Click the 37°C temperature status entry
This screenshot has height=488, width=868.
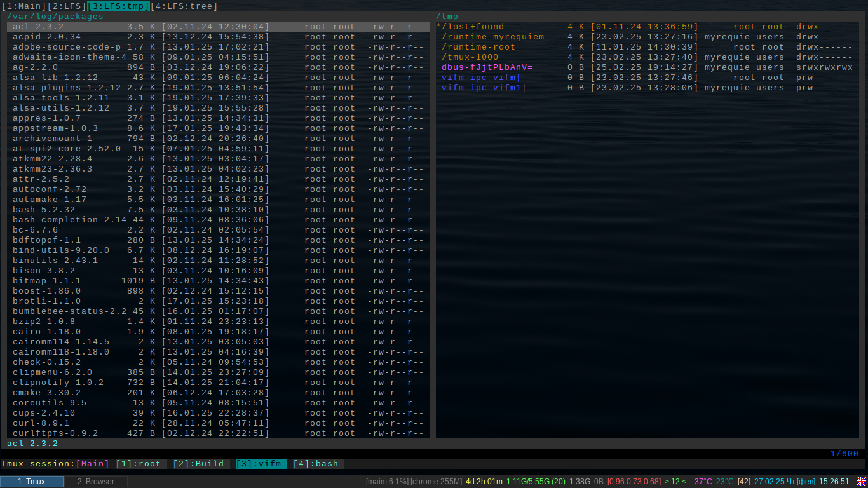point(703,482)
